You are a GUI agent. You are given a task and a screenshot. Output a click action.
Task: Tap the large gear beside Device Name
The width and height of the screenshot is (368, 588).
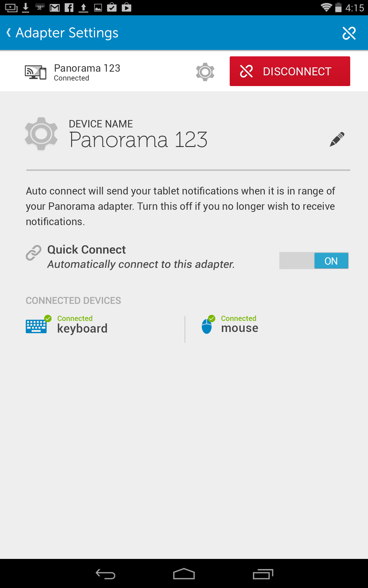pos(41,134)
